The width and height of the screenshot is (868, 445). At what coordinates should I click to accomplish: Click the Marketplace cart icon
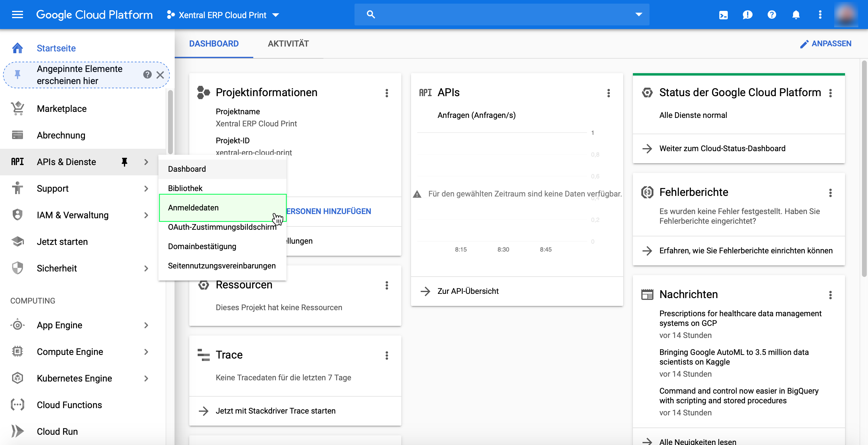point(18,109)
